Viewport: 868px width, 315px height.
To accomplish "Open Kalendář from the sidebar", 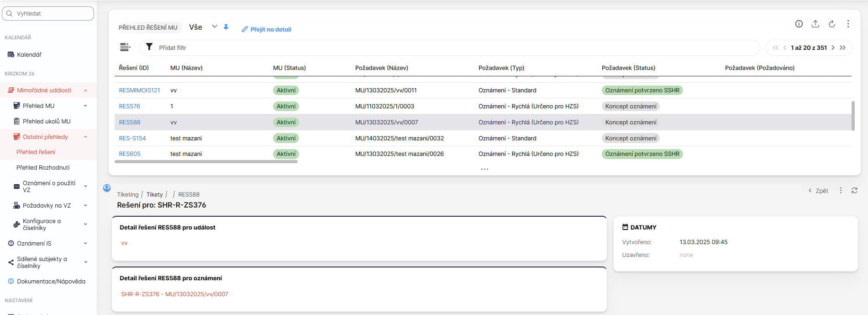I will (29, 55).
